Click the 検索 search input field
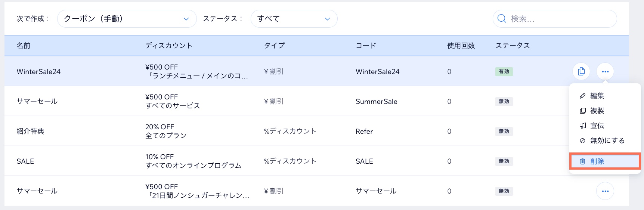Screen dimensions: 644x210 555,19
